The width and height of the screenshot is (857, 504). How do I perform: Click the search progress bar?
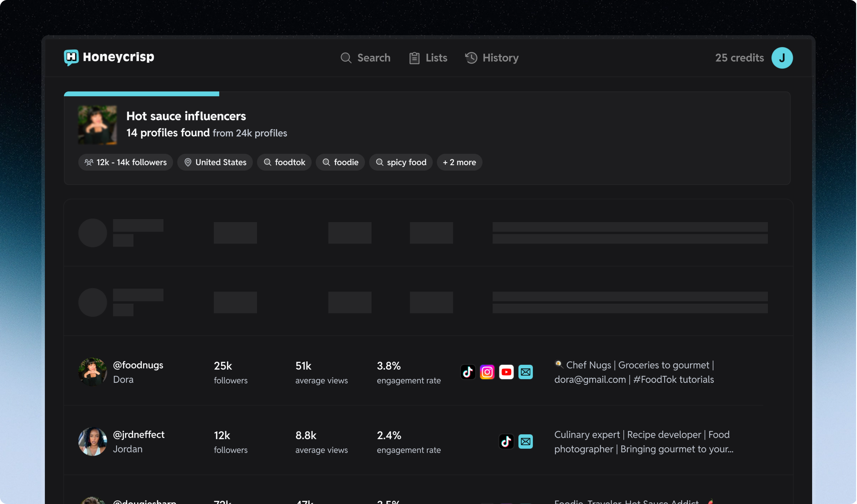[x=141, y=94]
